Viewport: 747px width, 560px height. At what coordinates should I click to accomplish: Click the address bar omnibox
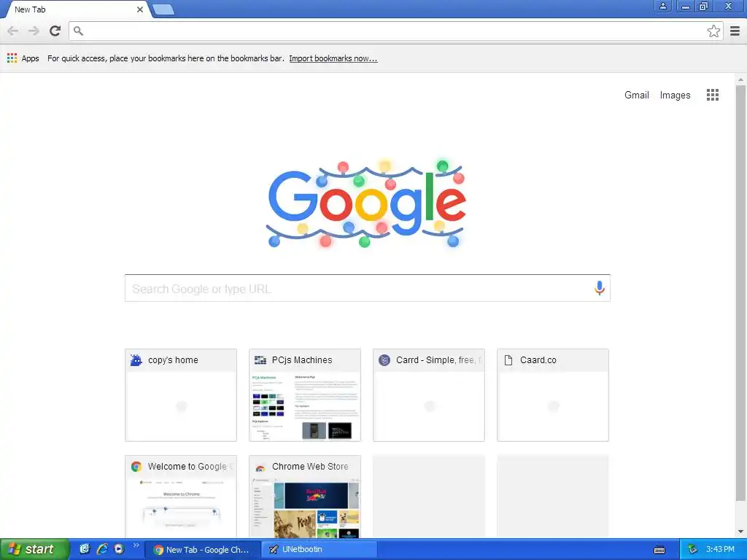coord(395,31)
